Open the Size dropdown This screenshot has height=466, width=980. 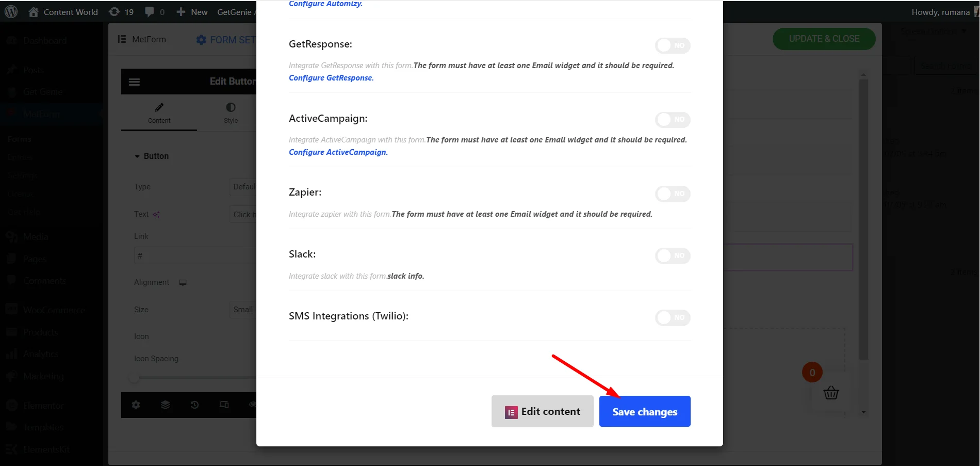tap(243, 310)
